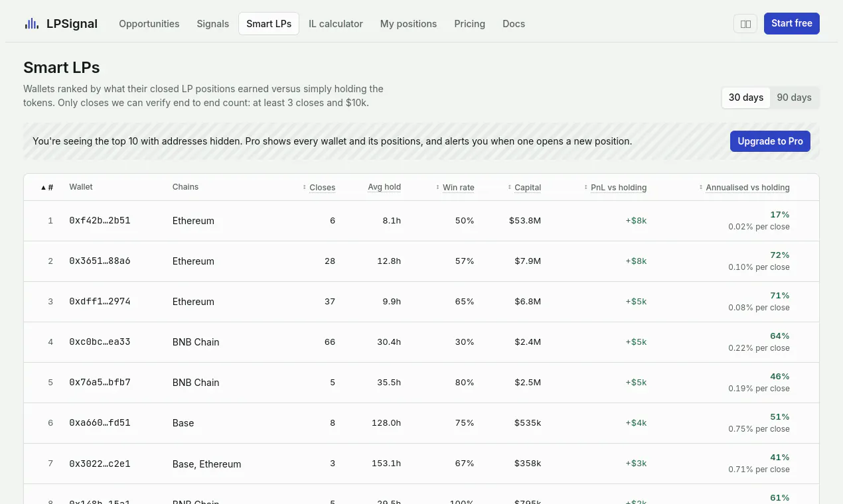Viewport: 843px width, 504px height.
Task: Click Upgrade to Pro
Action: point(770,141)
